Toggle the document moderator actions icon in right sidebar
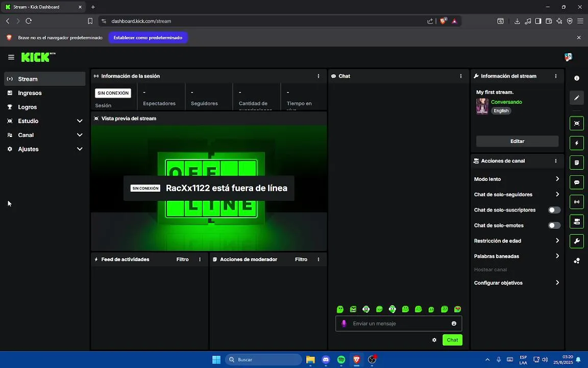Image resolution: width=588 pixels, height=368 pixels. click(x=577, y=163)
